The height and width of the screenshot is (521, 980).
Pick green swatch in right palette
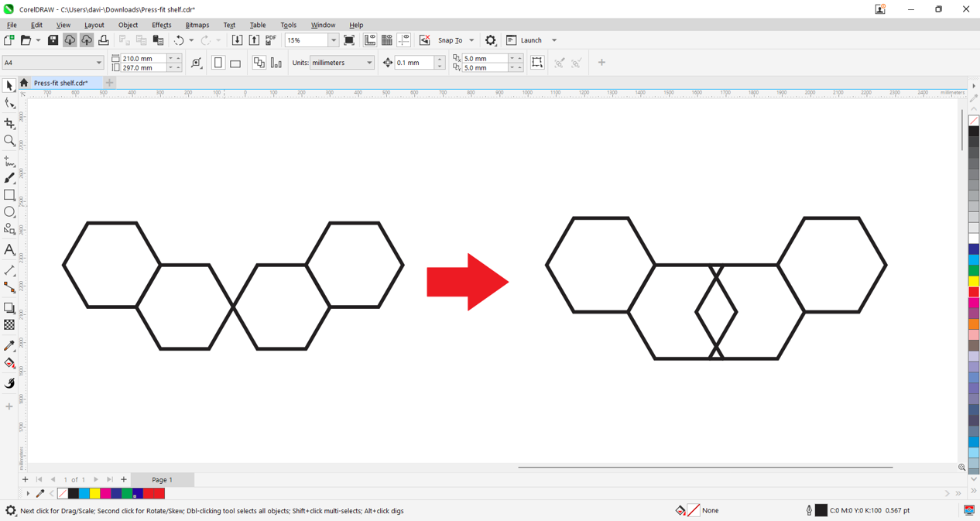[974, 270]
